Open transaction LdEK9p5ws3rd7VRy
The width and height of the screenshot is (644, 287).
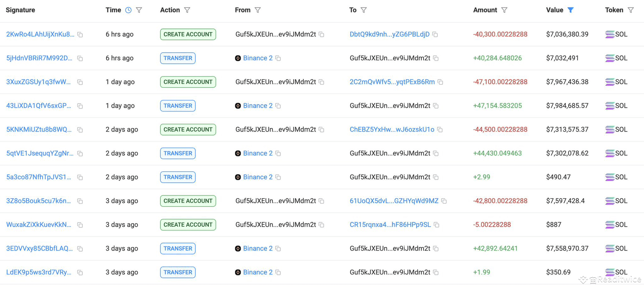click(x=39, y=272)
